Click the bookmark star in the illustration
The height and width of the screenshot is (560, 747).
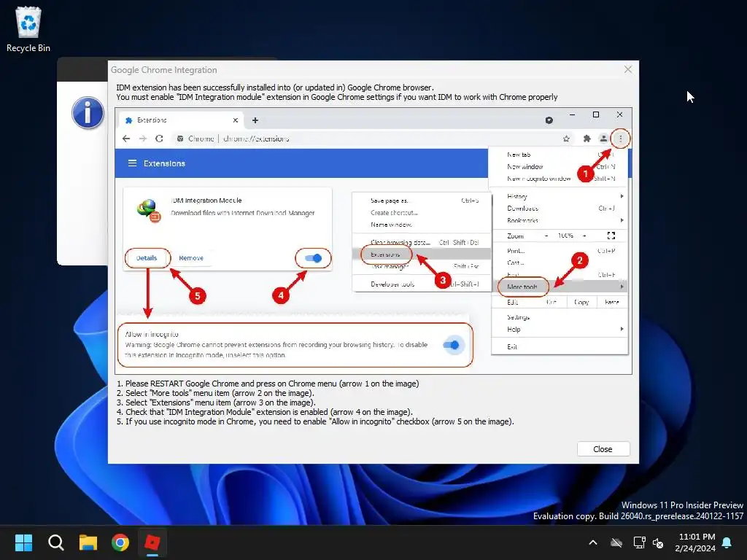(x=566, y=139)
